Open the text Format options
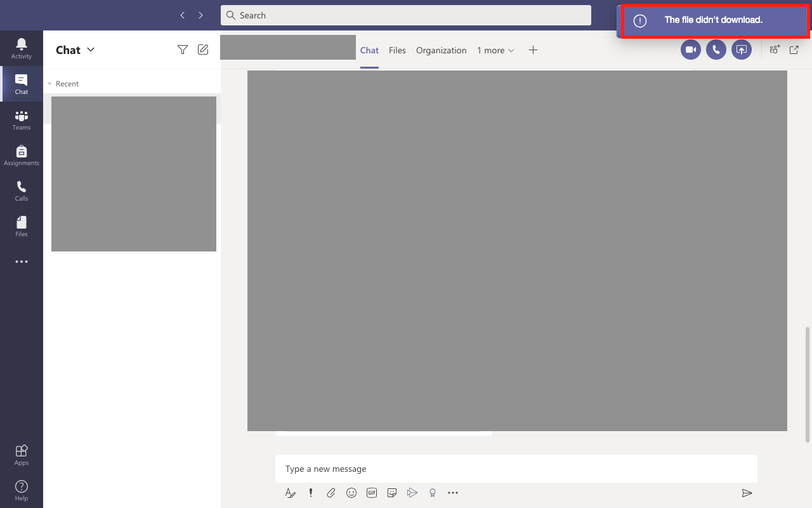Image resolution: width=812 pixels, height=508 pixels. click(291, 493)
